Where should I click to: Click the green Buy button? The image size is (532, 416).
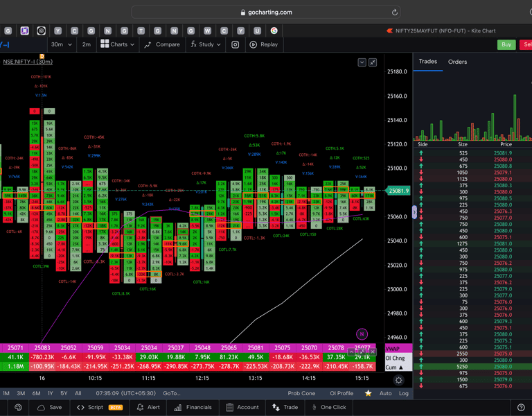tap(506, 44)
